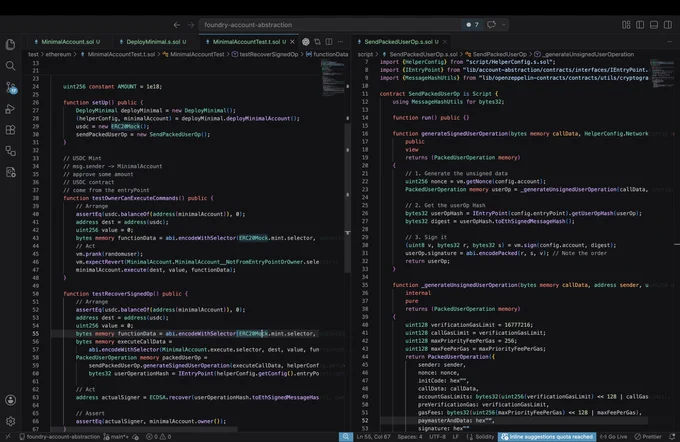
Task: Click 'Ln 55, Col 67' in status bar
Action: click(373, 437)
